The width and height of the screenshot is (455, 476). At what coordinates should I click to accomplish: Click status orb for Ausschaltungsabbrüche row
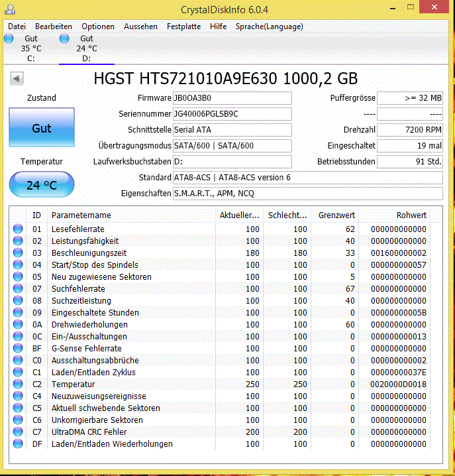pos(18,360)
